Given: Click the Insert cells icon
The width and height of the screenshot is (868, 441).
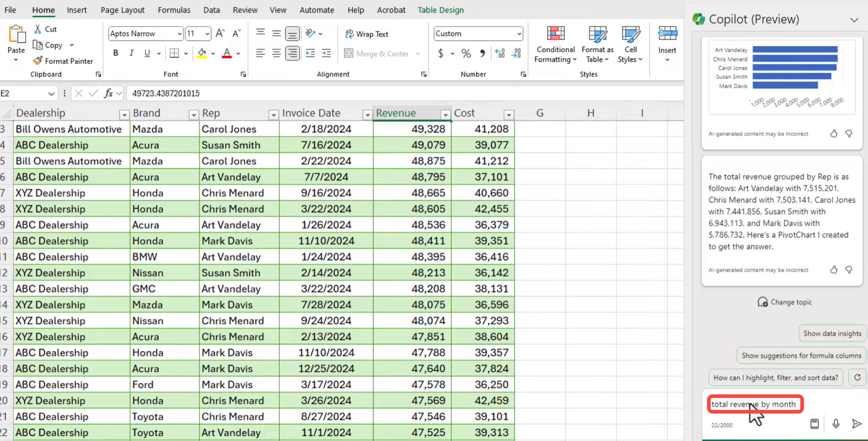Looking at the screenshot, I should (667, 34).
